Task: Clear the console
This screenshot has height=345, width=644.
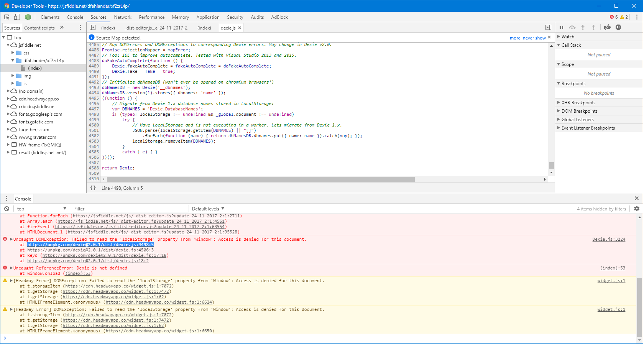Action: 7,209
